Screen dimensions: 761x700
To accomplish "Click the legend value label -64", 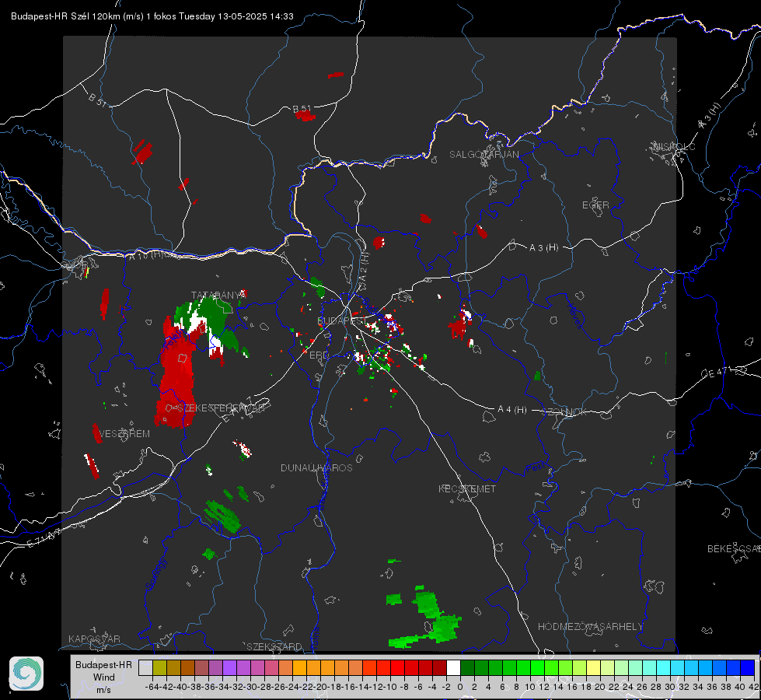I will click(x=152, y=687).
